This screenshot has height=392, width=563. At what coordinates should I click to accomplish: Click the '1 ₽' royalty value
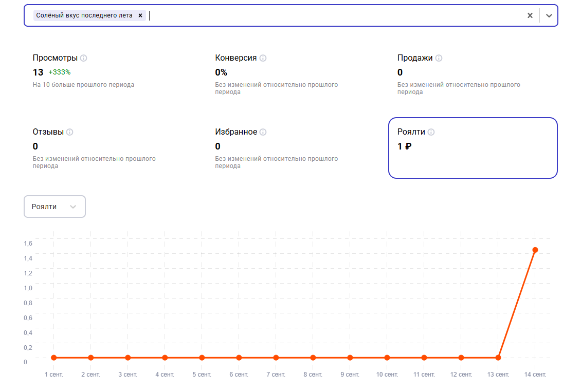click(x=404, y=146)
